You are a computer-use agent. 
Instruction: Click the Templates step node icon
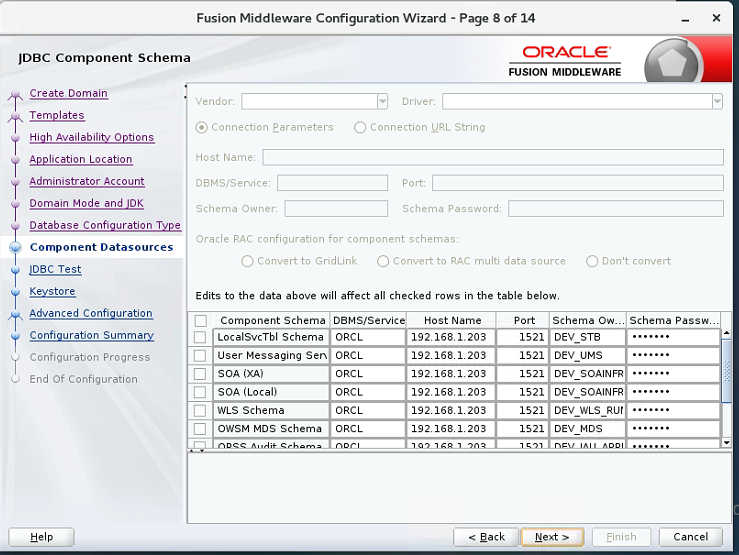(x=16, y=116)
